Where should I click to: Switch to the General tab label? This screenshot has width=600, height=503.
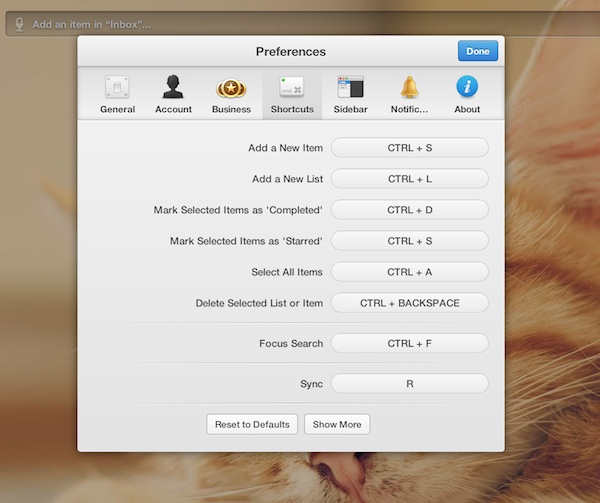coord(117,109)
